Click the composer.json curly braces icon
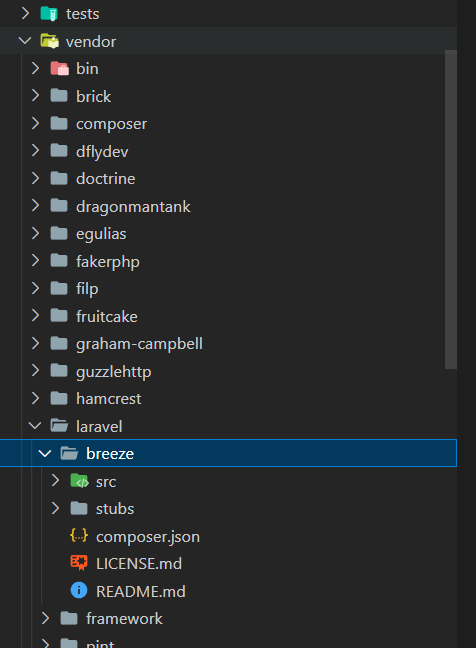The image size is (476, 648). (x=79, y=536)
